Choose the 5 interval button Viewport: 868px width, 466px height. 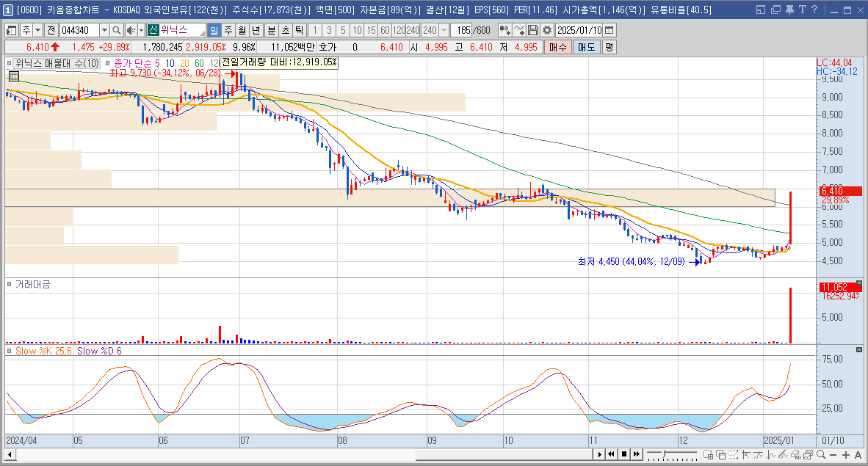(343, 30)
